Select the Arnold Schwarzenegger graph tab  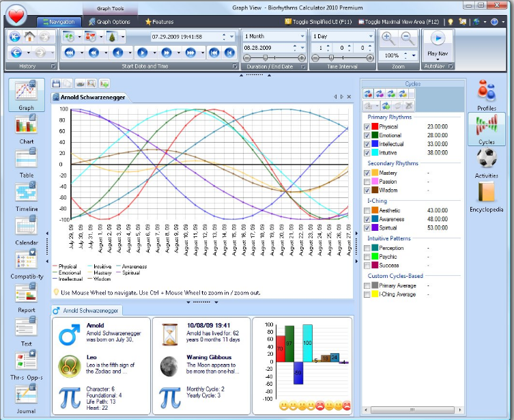[x=89, y=98]
